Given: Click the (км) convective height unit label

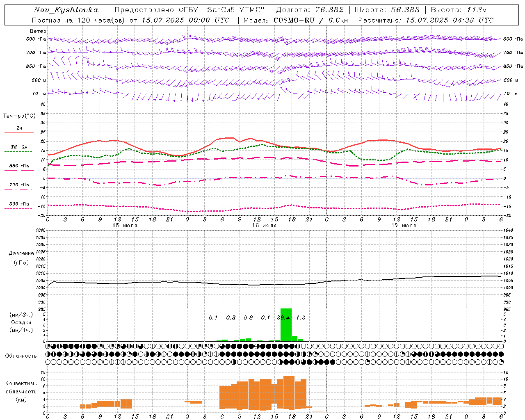Looking at the screenshot, I should pyautogui.click(x=21, y=399).
